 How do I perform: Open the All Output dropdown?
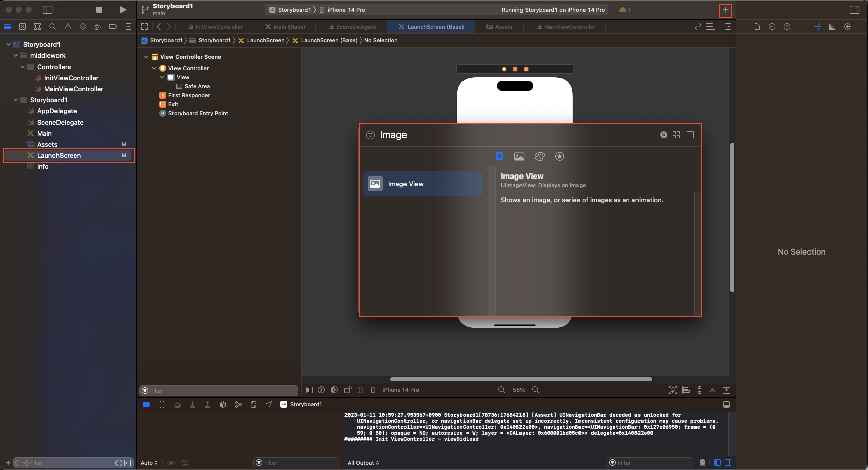(363, 463)
